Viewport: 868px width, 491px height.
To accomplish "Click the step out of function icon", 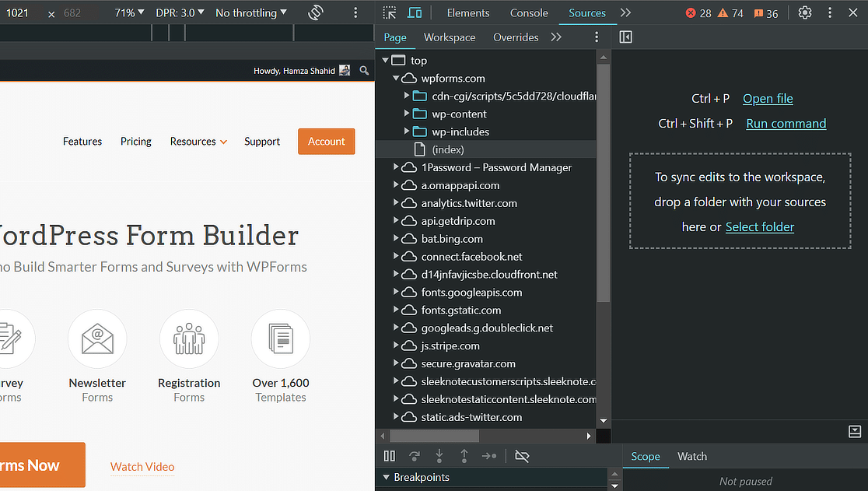I will (x=464, y=457).
